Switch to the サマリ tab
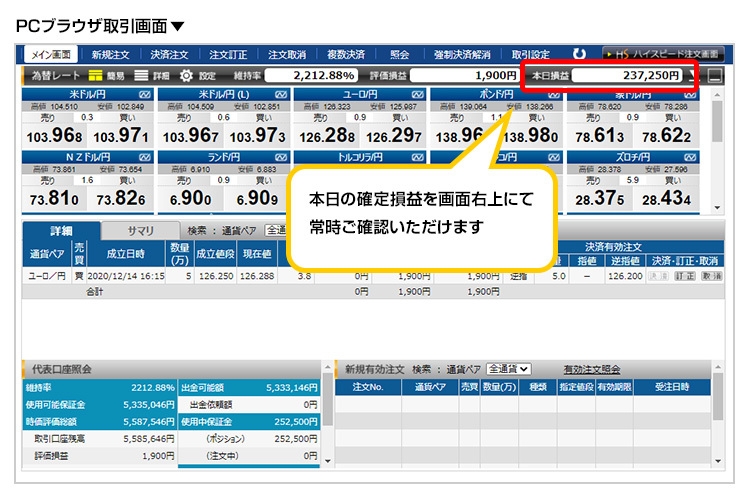The height and width of the screenshot is (500, 749). click(139, 230)
